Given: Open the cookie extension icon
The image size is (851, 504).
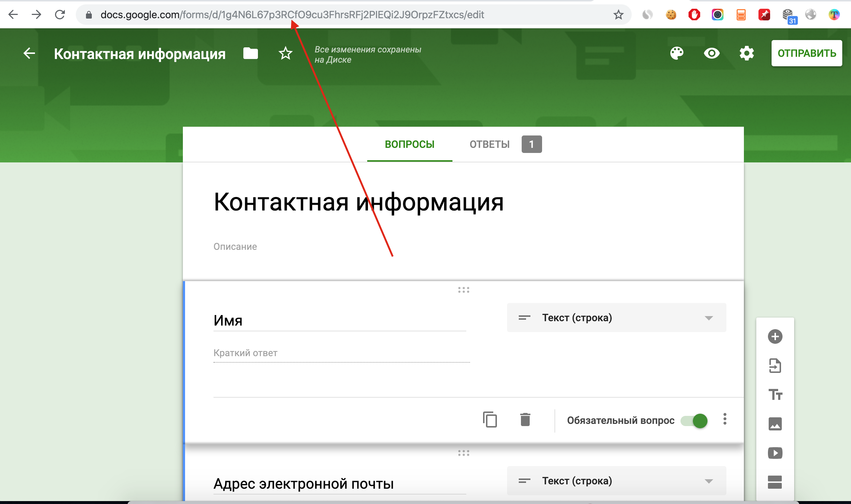Looking at the screenshot, I should tap(671, 15).
